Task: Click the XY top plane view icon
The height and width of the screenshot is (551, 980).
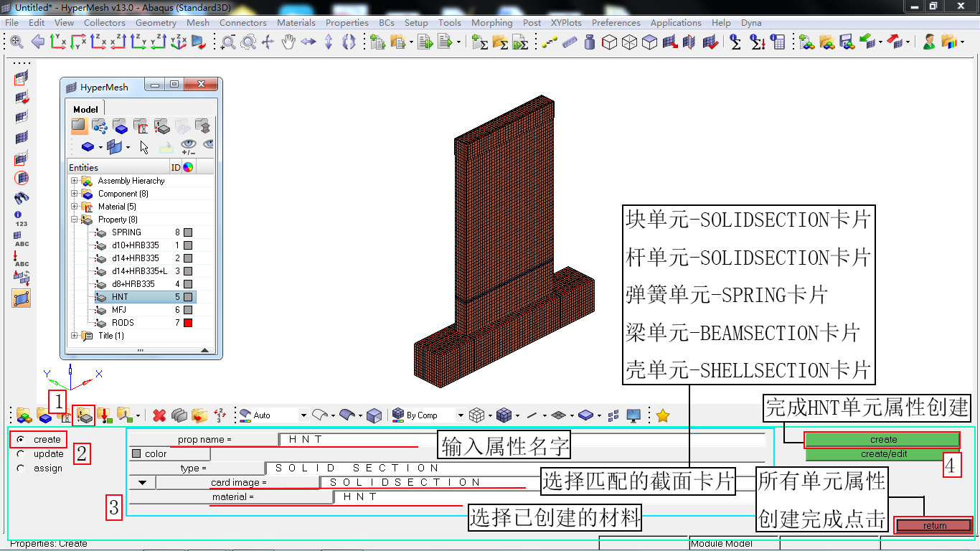Action: point(58,42)
